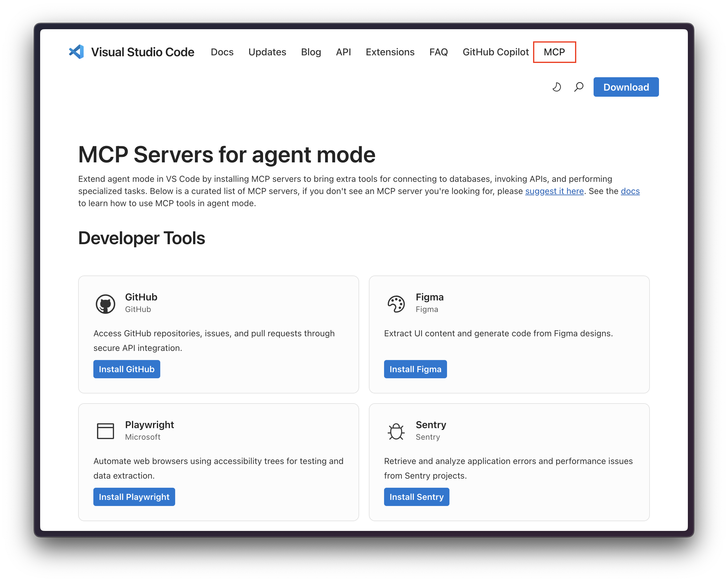Open the FAQ page
Viewport: 728px width, 582px height.
click(438, 52)
